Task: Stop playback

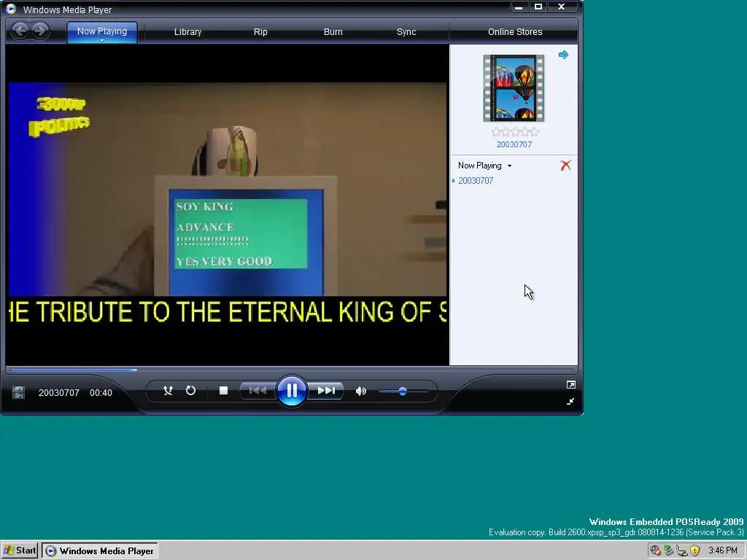Action: (x=223, y=391)
